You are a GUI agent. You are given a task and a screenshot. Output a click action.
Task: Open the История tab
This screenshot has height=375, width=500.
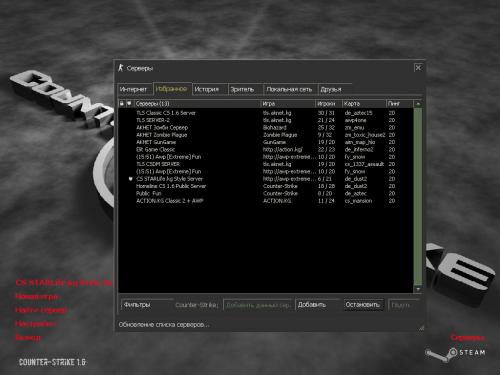click(209, 89)
